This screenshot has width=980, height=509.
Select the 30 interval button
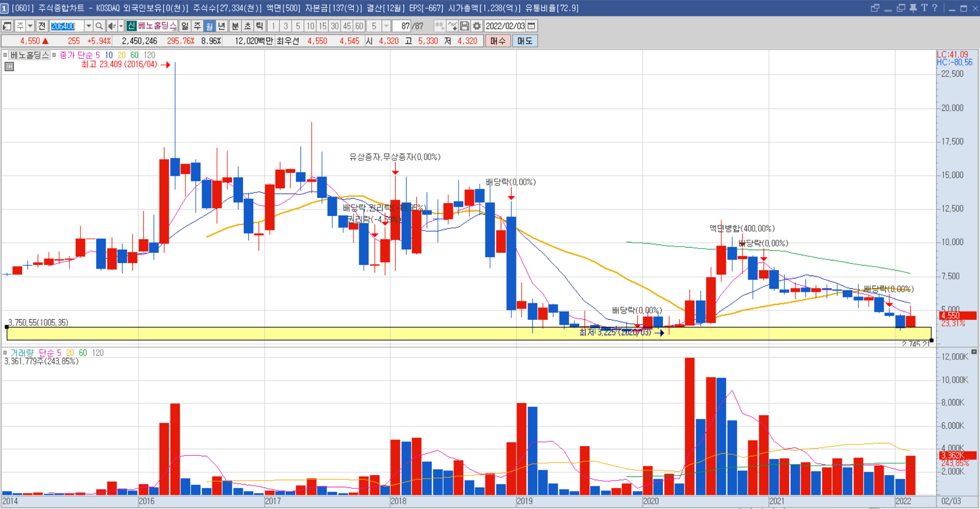pos(335,26)
